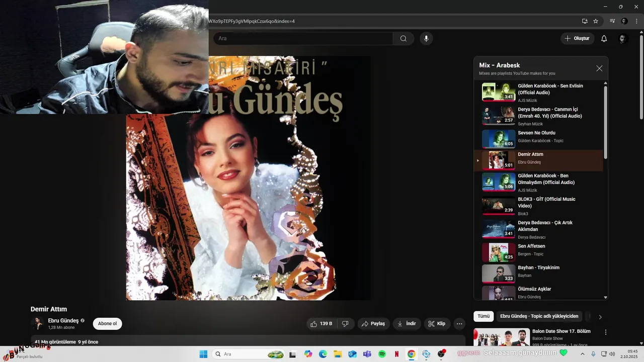Click the Bayhan Tiryakinim 3:23 thumbnail
This screenshot has height=362, width=644.
click(x=499, y=274)
